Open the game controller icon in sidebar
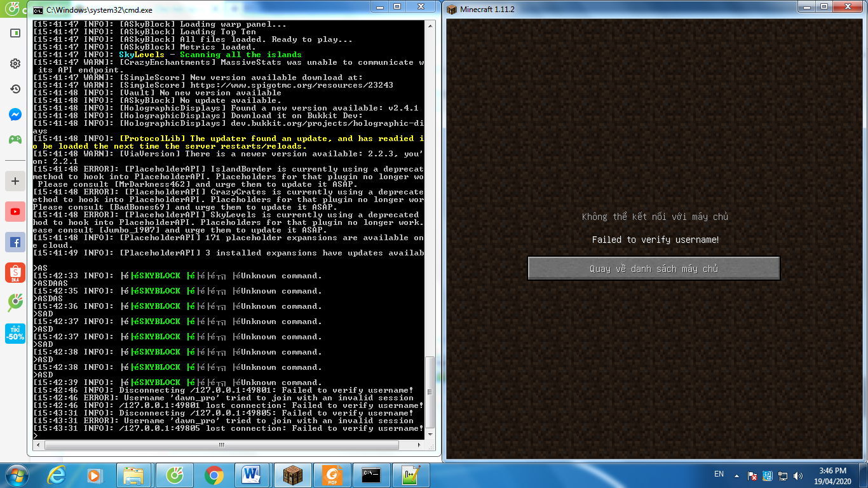The image size is (868, 488). point(15,139)
